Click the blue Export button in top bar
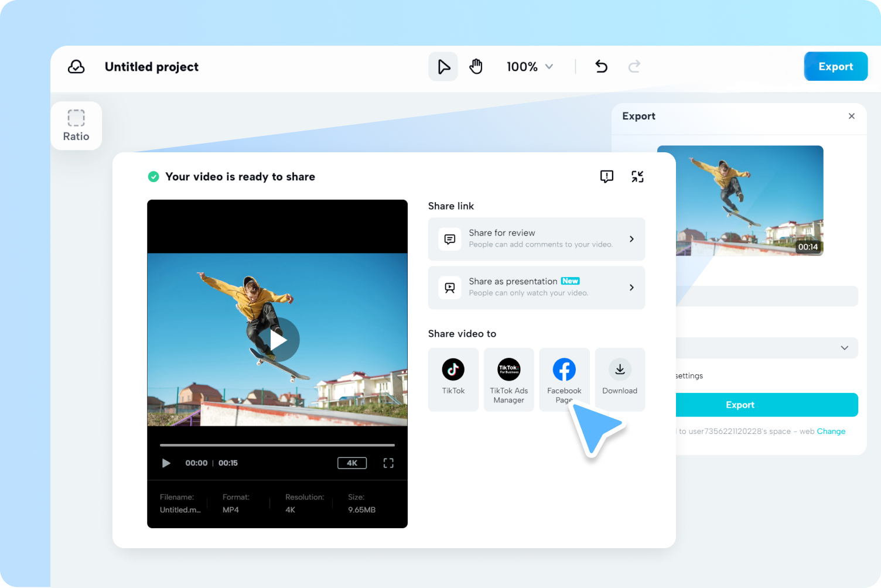 (836, 67)
